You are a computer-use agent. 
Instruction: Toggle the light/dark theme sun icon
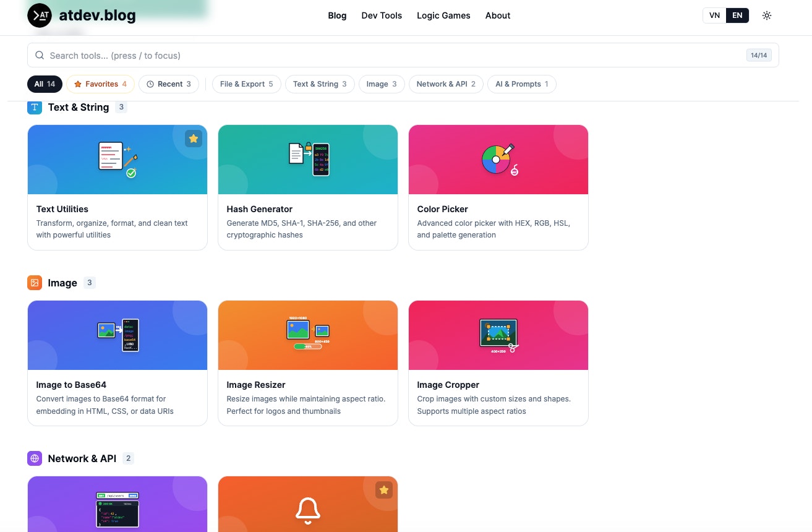pos(767,15)
